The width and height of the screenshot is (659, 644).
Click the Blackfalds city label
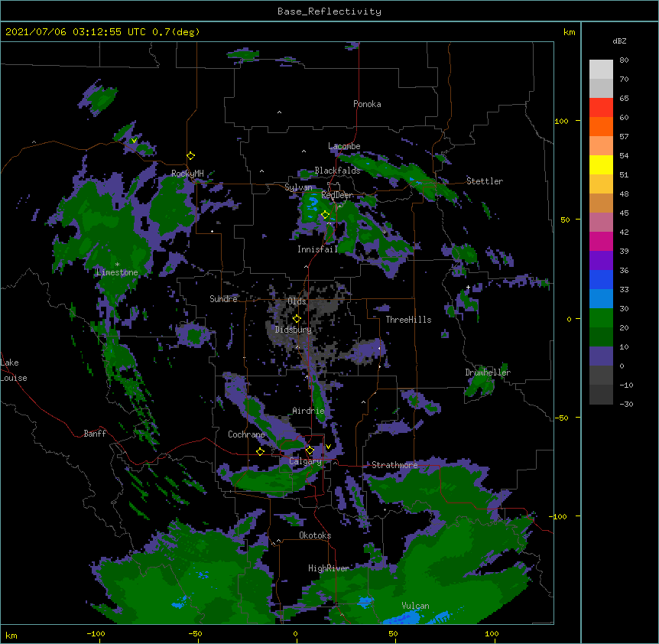(337, 171)
